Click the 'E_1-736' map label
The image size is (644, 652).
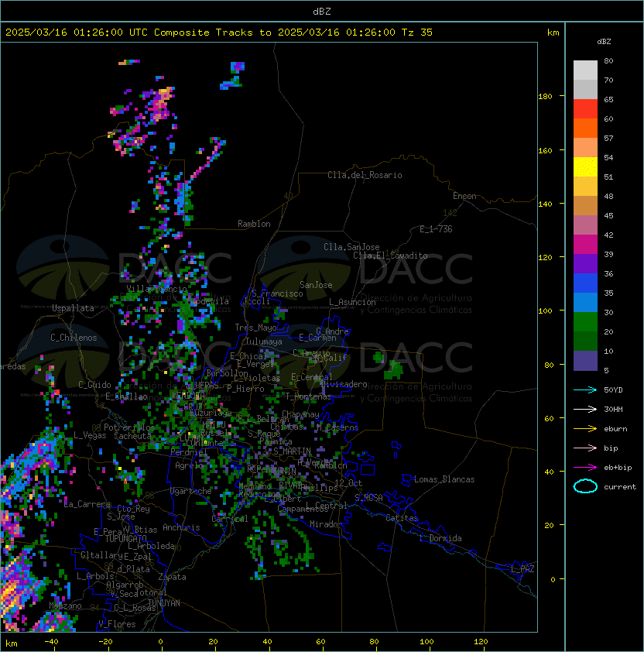pos(436,229)
